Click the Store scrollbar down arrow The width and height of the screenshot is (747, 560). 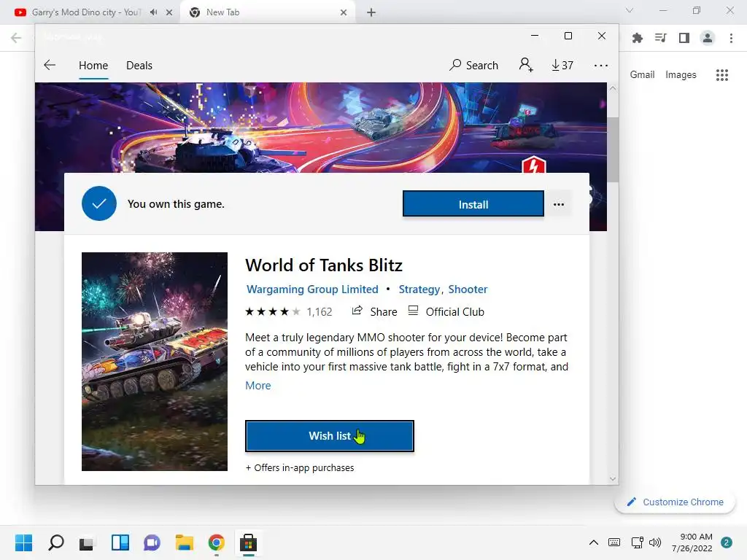tap(613, 478)
